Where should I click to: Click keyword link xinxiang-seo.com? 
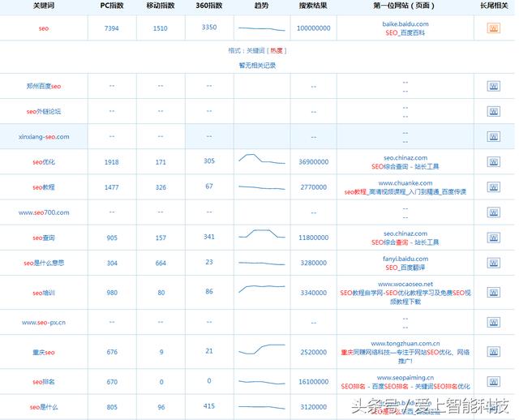(44, 137)
